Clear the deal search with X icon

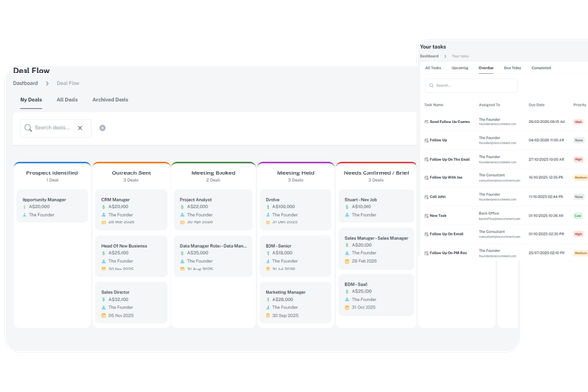[80, 128]
